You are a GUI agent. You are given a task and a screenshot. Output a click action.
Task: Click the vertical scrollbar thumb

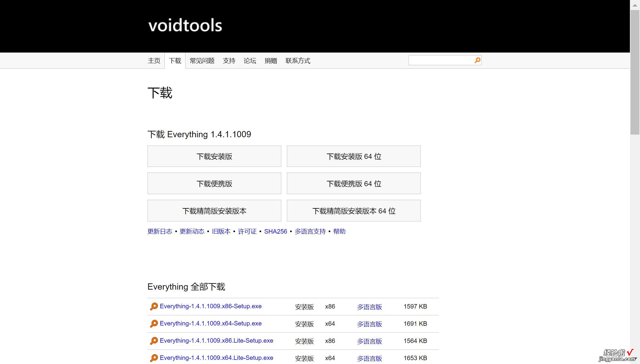tap(635, 72)
